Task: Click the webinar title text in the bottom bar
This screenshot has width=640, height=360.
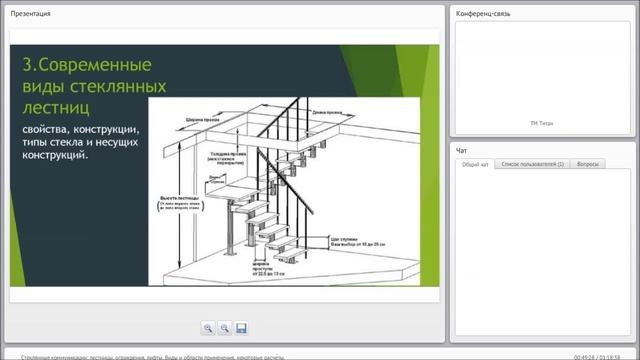Action: pyautogui.click(x=152, y=357)
